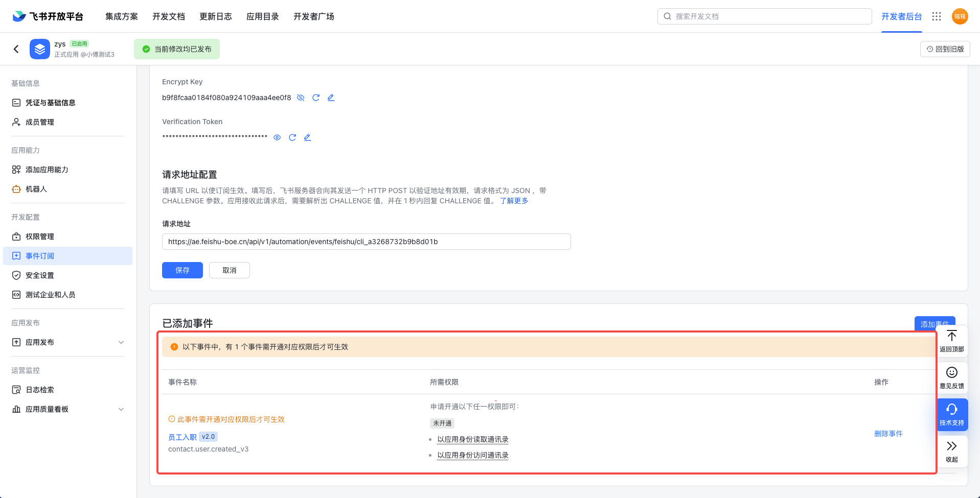Edit the Encrypt Key
The height and width of the screenshot is (498, 980).
click(x=331, y=98)
